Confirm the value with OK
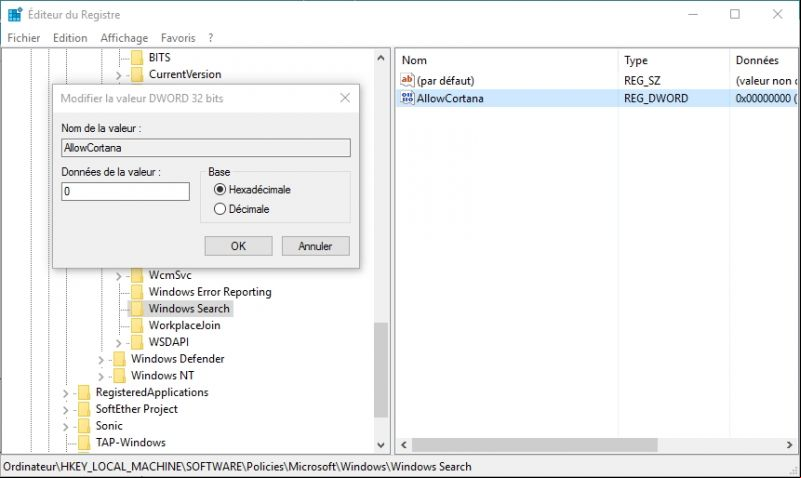Image resolution: width=801 pixels, height=478 pixels. (238, 246)
